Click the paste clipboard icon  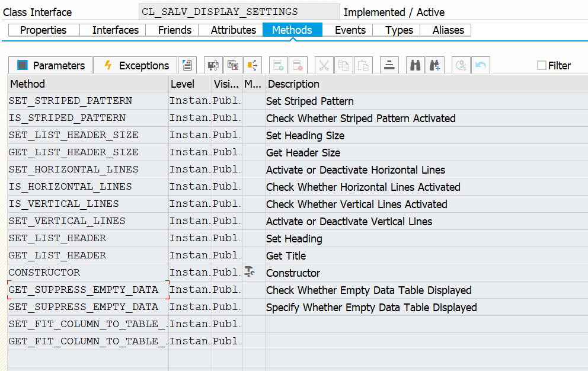click(x=363, y=65)
